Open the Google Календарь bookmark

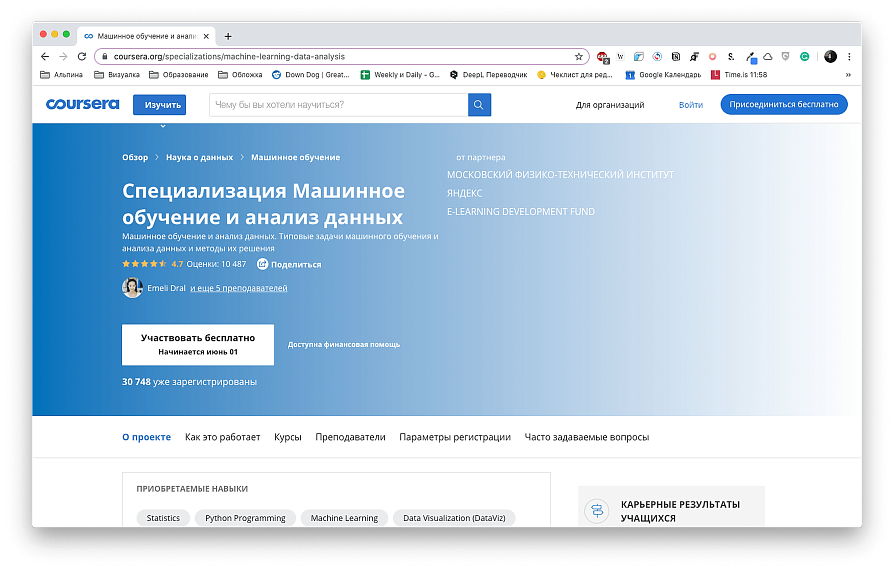tap(663, 75)
